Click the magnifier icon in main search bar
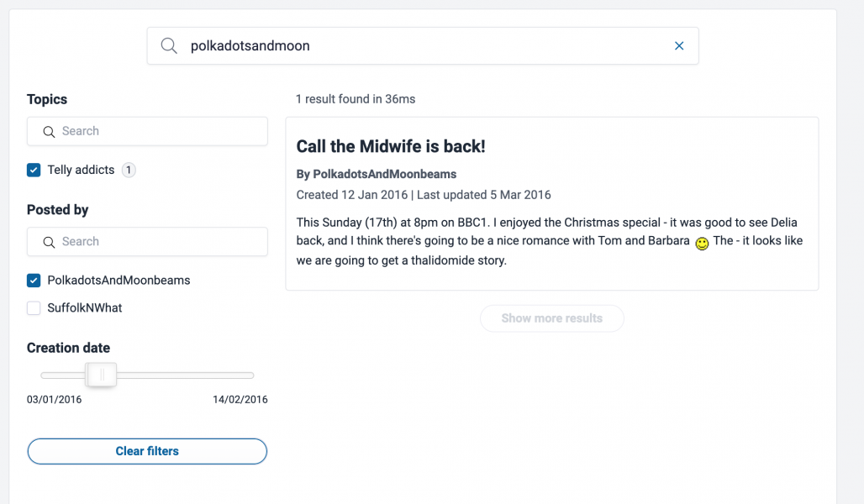This screenshot has height=504, width=864. 169,46
